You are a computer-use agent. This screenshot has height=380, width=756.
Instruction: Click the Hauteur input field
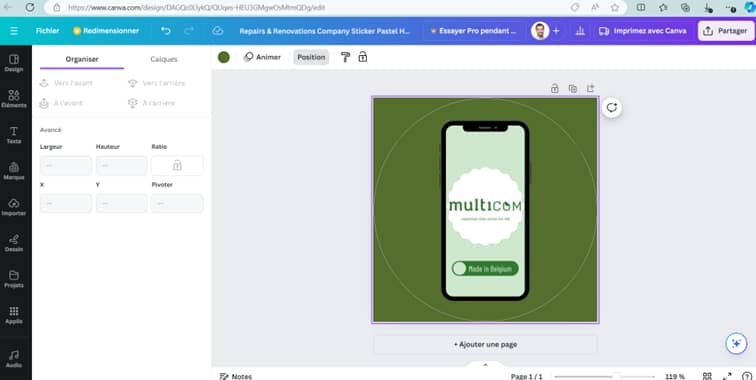tap(122, 165)
